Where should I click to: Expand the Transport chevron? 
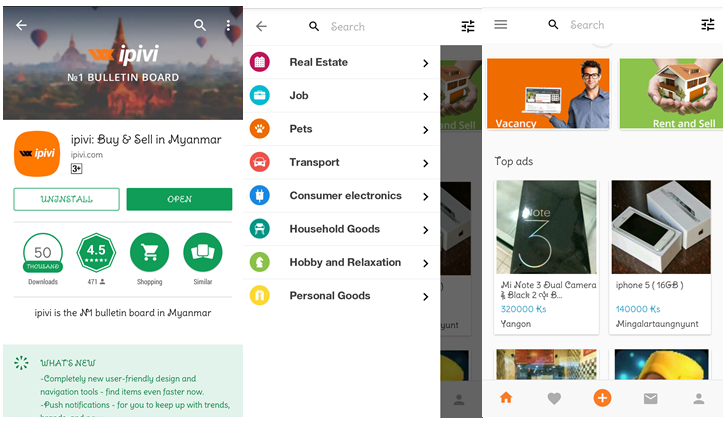click(426, 163)
